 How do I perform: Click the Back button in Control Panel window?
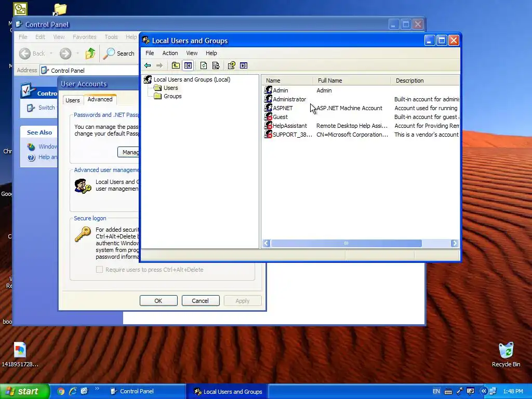click(32, 54)
